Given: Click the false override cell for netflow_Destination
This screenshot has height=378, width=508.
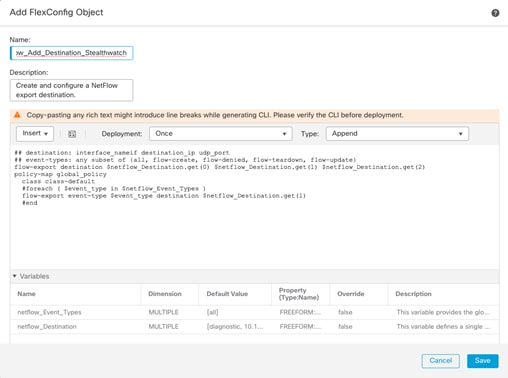Looking at the screenshot, I should tap(345, 327).
